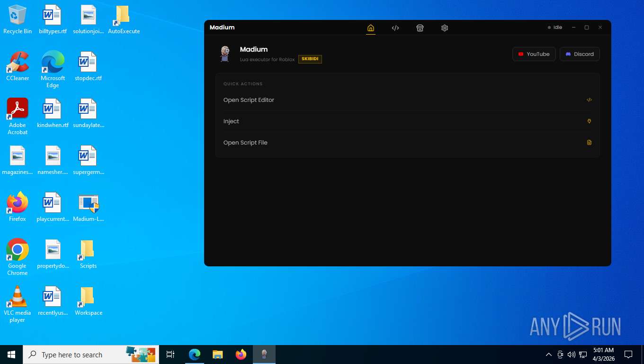This screenshot has width=644, height=364.
Task: Choose Open Script File quick action
Action: click(408, 143)
